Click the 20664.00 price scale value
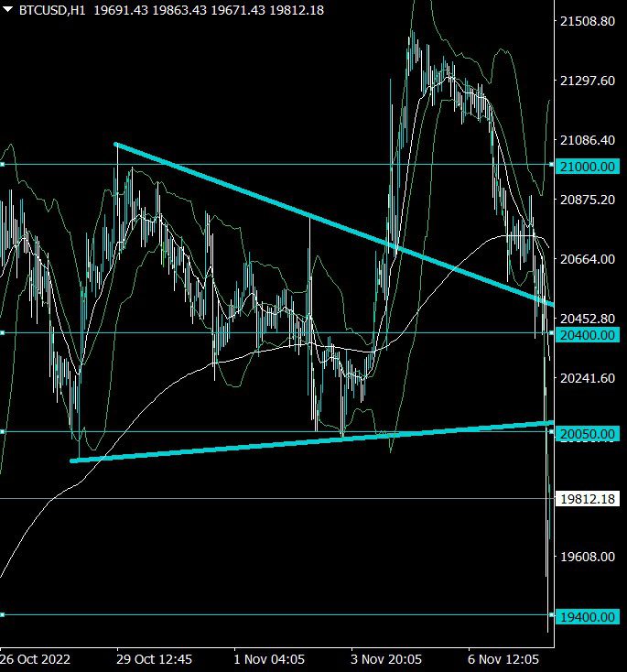Viewport: 627px width, 672px height. [x=587, y=259]
